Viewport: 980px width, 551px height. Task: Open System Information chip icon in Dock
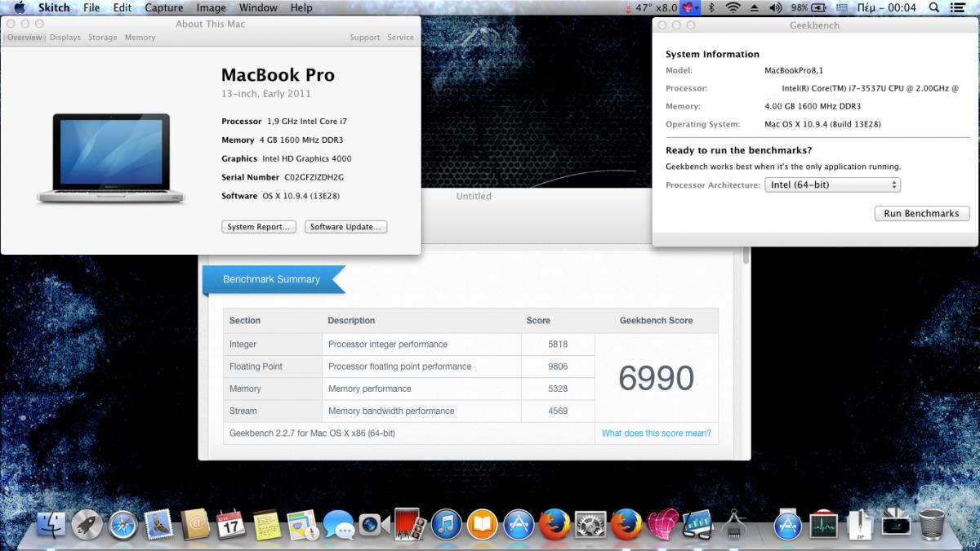(x=734, y=524)
